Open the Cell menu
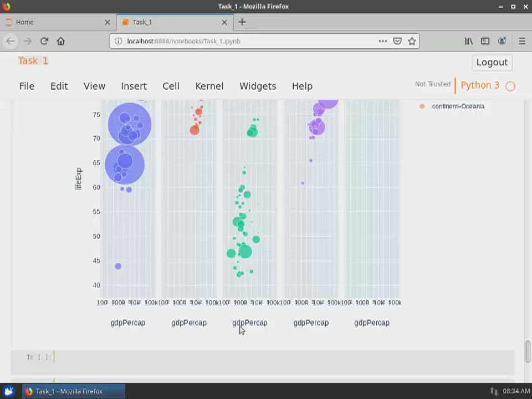 point(171,86)
